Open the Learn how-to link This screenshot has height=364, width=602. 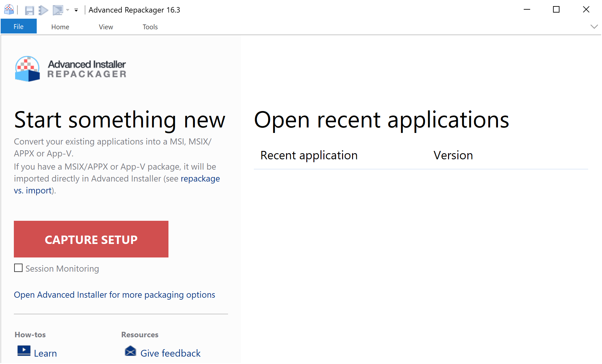45,353
